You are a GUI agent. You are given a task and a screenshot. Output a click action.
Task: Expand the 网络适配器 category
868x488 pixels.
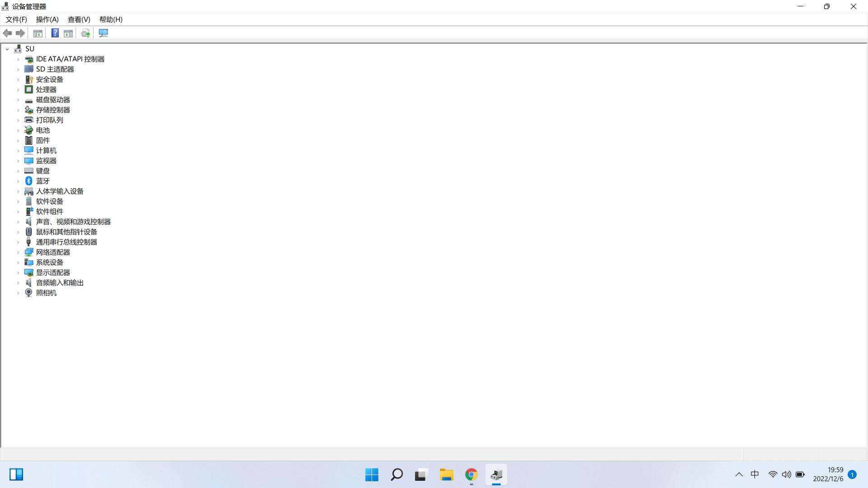(18, 253)
